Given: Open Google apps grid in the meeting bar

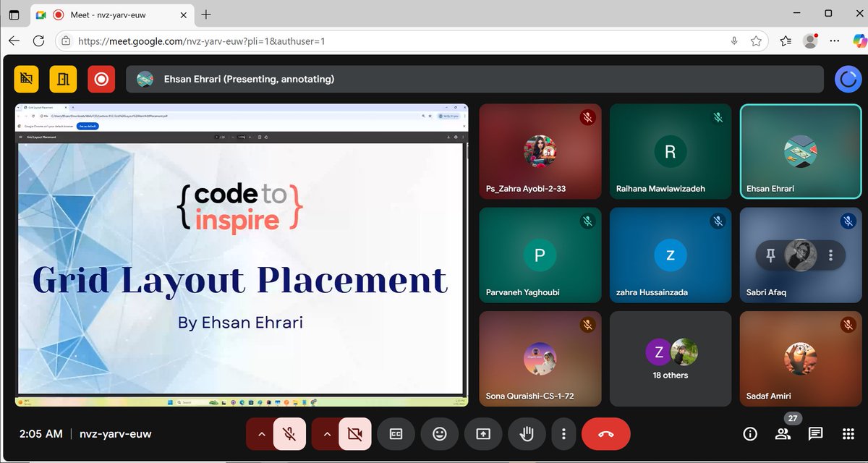Looking at the screenshot, I should 847,434.
